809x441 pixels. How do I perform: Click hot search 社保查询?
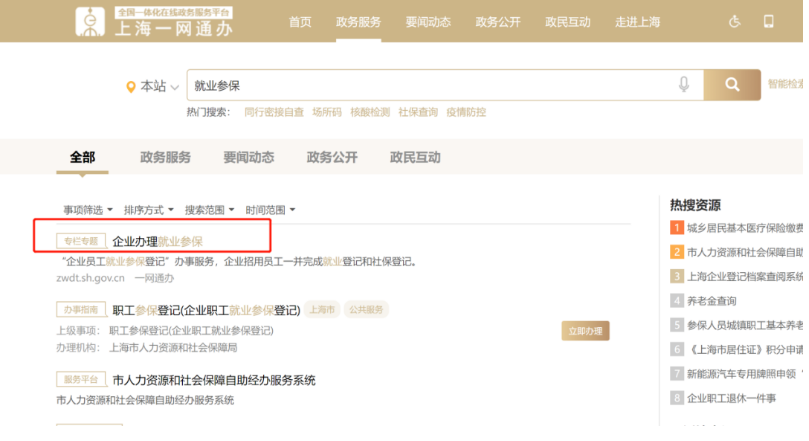point(418,112)
